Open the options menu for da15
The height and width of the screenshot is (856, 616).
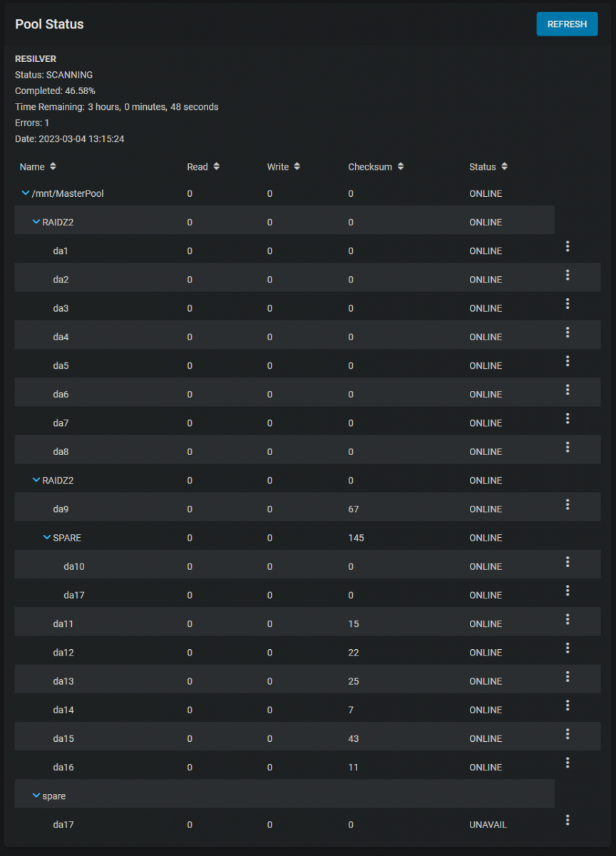(x=568, y=734)
